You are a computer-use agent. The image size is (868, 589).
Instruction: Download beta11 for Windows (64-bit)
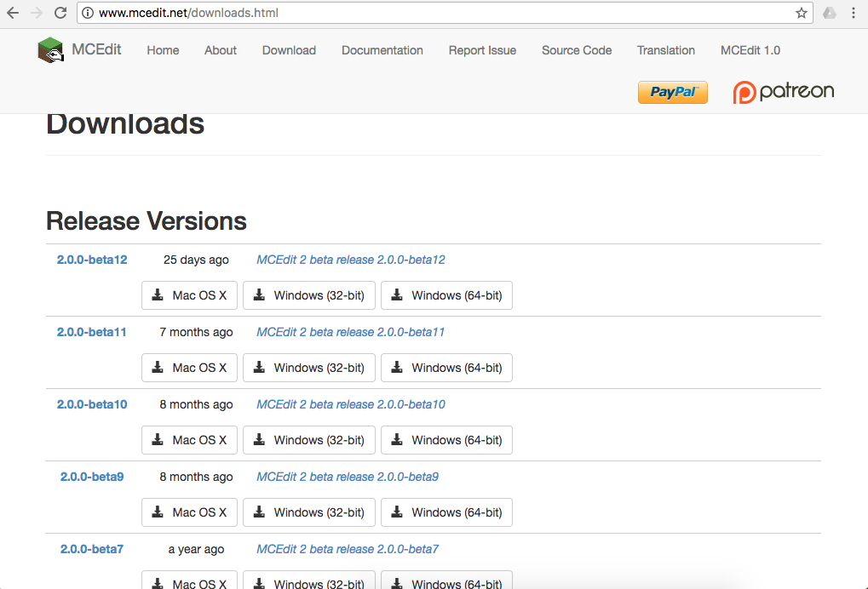pos(446,368)
